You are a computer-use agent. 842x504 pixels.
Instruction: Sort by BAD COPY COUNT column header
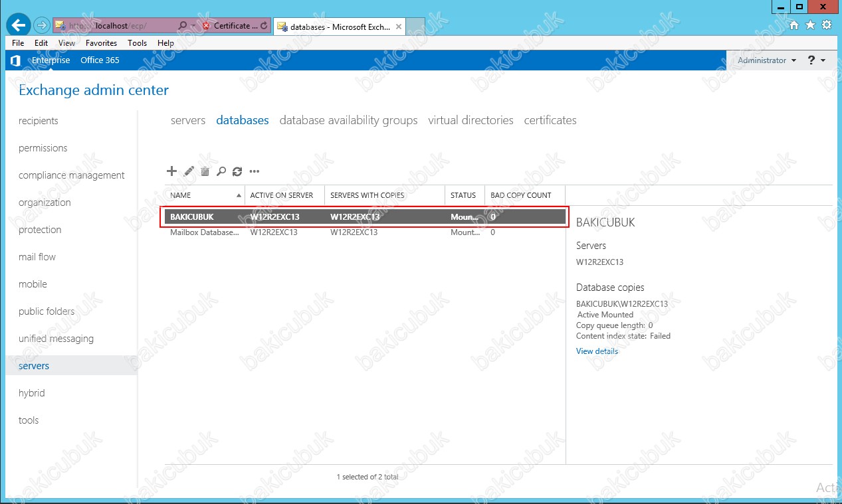(x=525, y=195)
